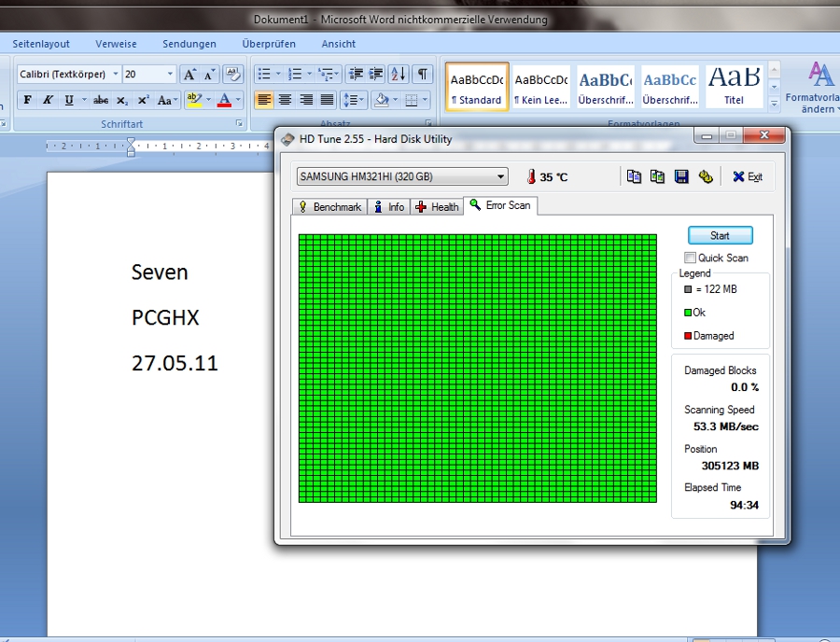Click the Exit button in HD Tune

[x=748, y=176]
